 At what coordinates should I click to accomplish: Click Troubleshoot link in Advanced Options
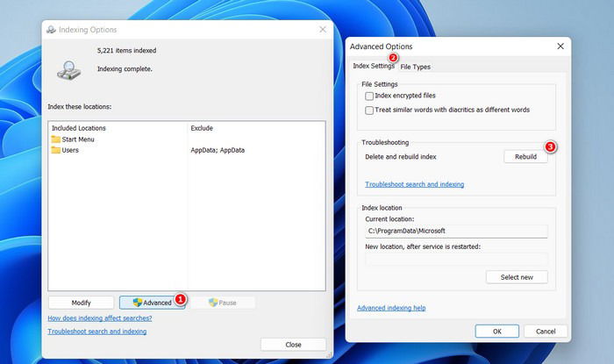point(414,184)
